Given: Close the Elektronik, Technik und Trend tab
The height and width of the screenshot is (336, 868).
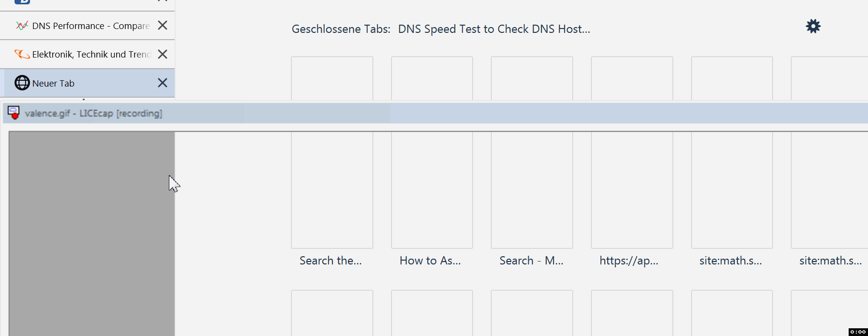Looking at the screenshot, I should point(163,54).
